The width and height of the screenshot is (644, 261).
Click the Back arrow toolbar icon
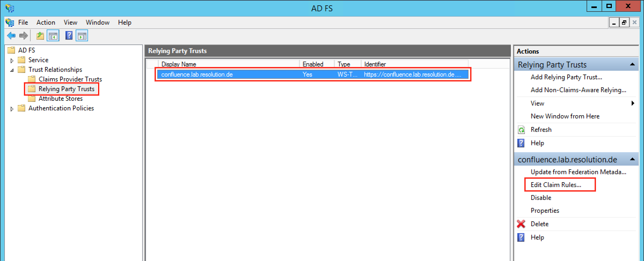tap(11, 36)
